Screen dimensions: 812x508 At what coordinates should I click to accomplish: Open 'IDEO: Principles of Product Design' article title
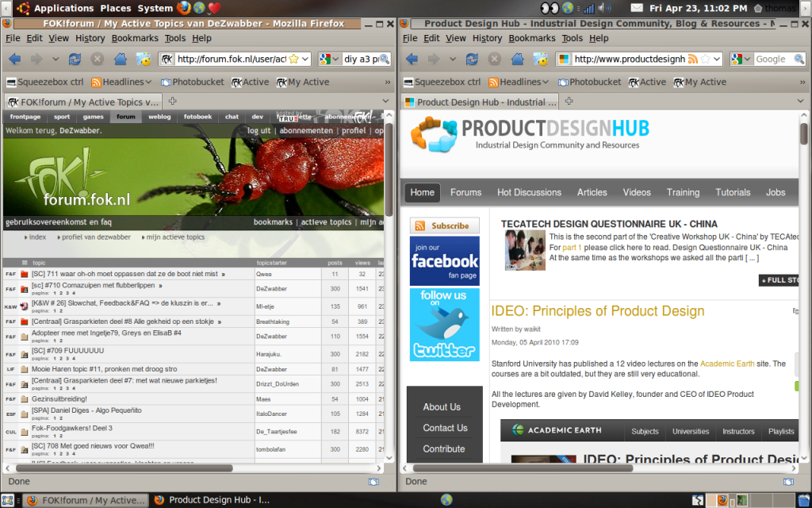tap(598, 310)
